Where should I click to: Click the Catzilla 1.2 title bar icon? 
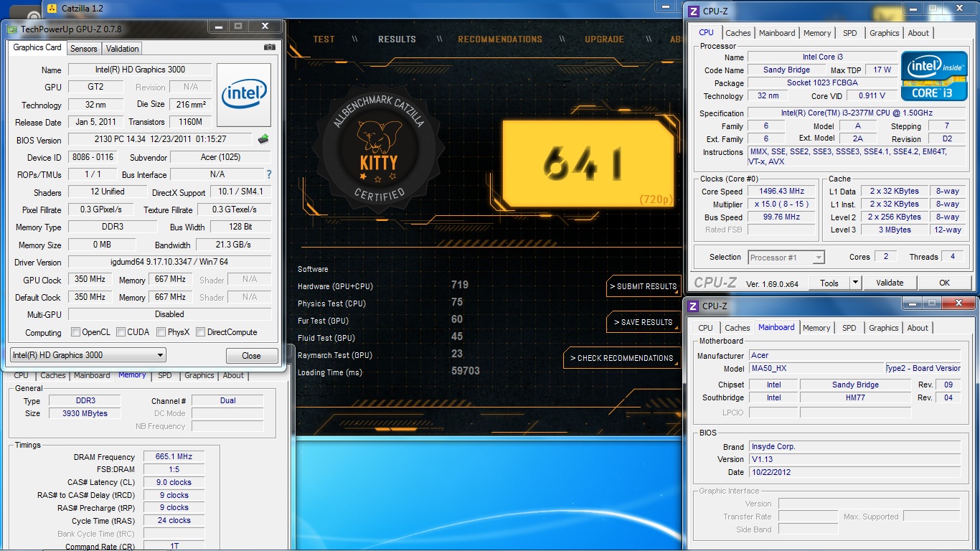pyautogui.click(x=52, y=9)
